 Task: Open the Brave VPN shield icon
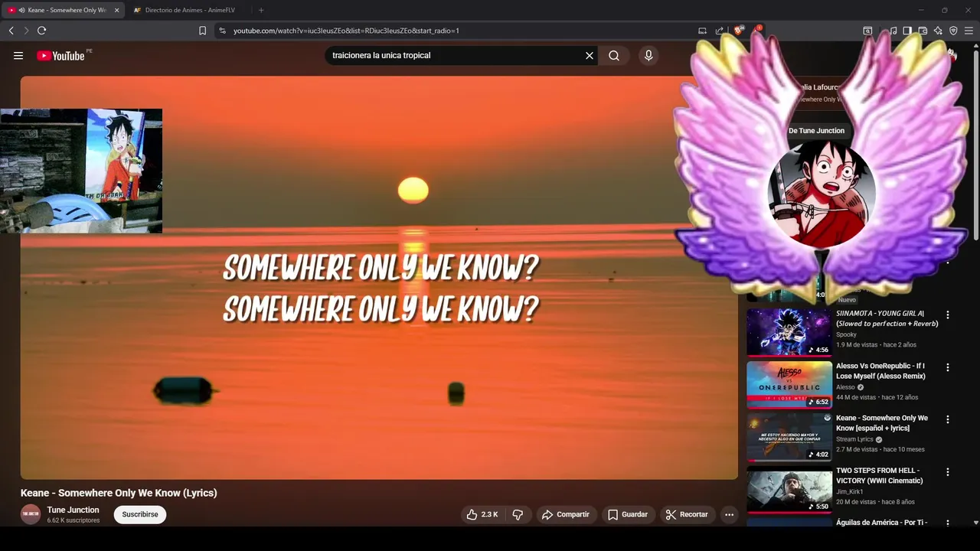pyautogui.click(x=953, y=31)
